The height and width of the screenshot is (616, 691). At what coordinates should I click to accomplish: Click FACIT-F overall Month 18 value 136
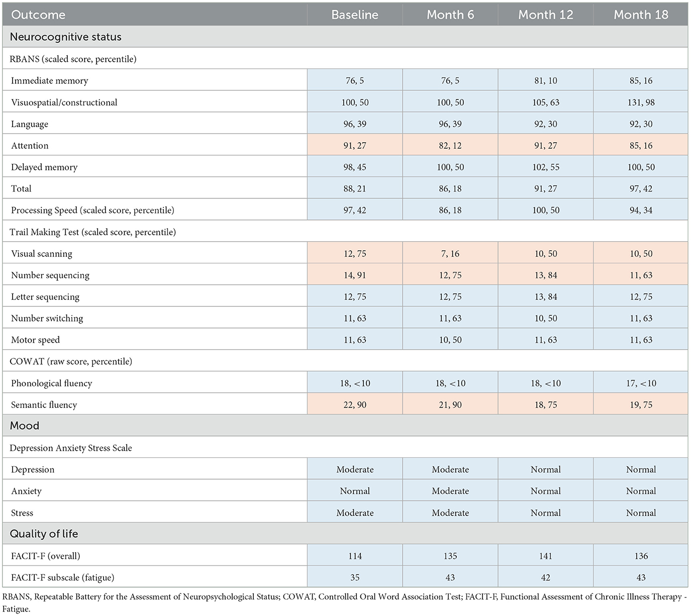coord(641,556)
